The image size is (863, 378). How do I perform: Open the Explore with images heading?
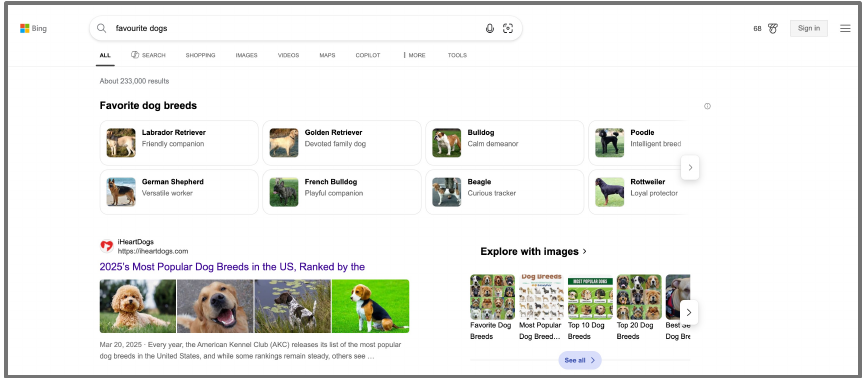[533, 251]
